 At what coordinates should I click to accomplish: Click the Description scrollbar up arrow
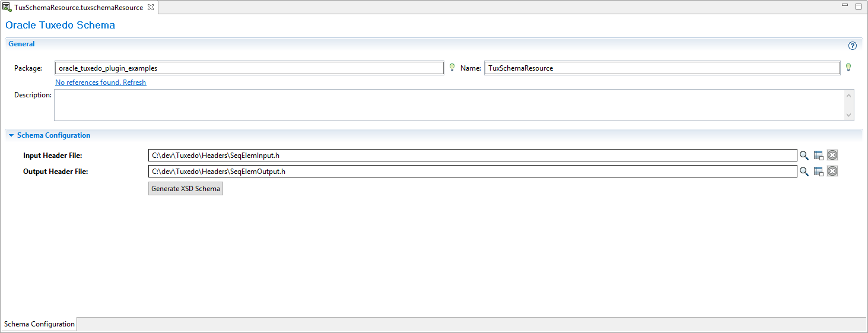(849, 95)
